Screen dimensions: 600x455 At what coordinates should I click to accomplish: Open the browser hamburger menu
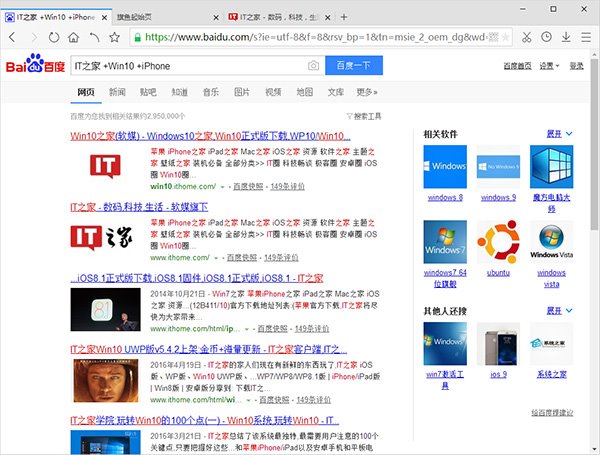[587, 36]
